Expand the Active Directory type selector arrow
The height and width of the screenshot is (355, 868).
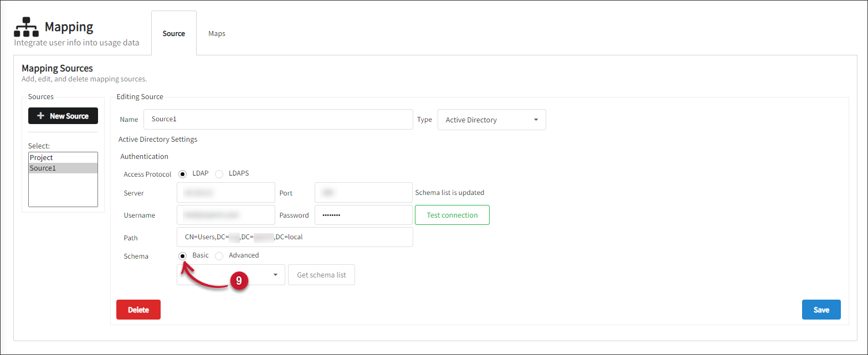tap(535, 119)
